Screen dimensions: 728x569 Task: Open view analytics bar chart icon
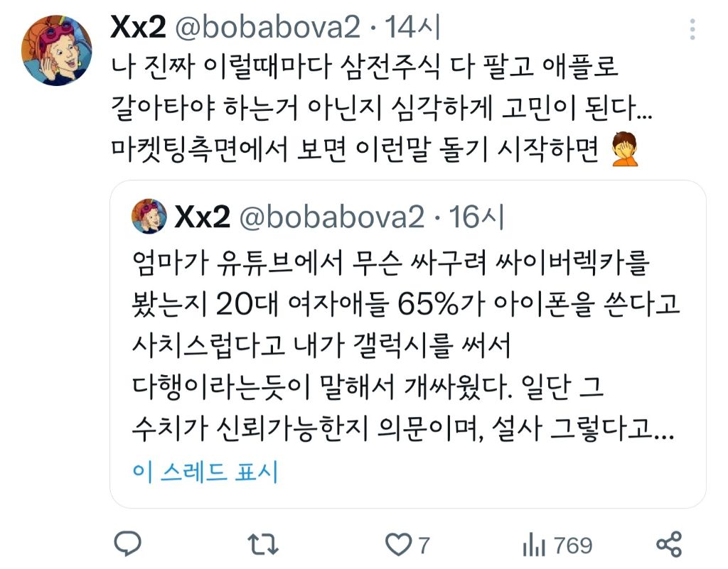533,544
